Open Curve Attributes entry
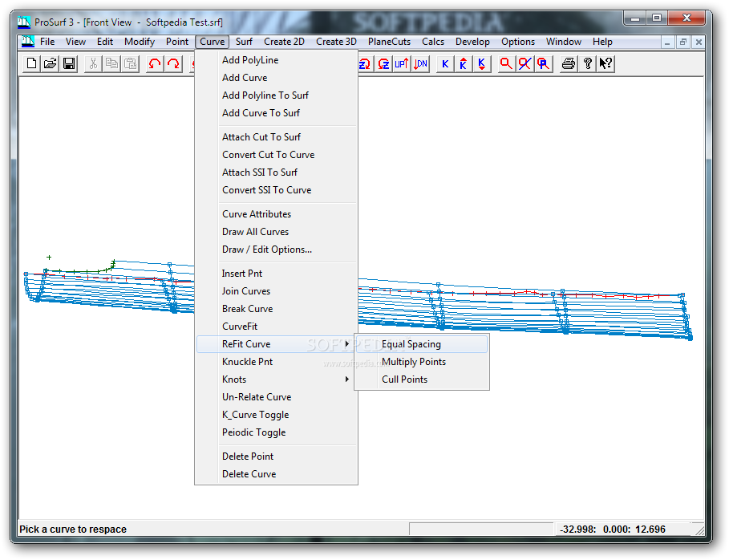Image resolution: width=729 pixels, height=560 pixels. 276,214
